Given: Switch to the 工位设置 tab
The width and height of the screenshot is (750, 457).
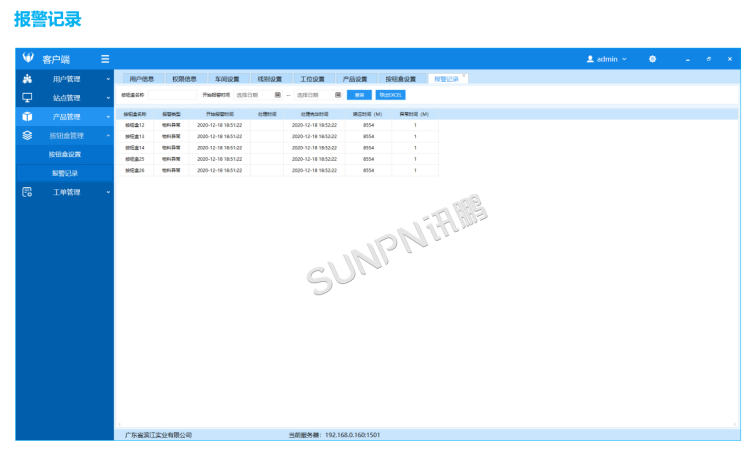Looking at the screenshot, I should (312, 78).
